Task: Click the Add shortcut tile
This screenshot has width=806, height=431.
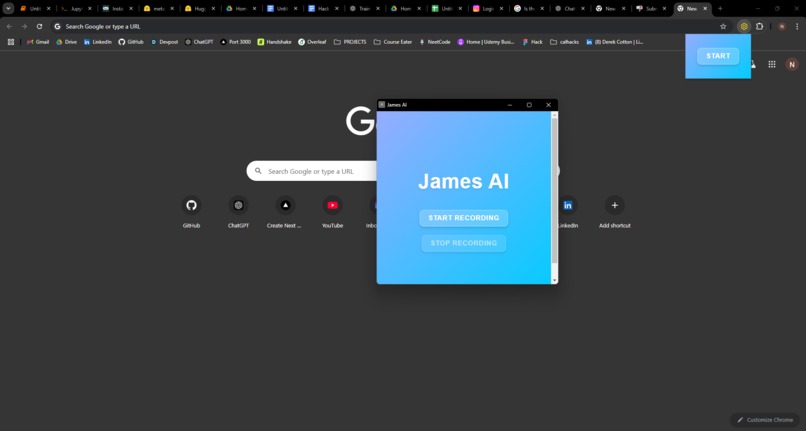Action: (x=614, y=212)
